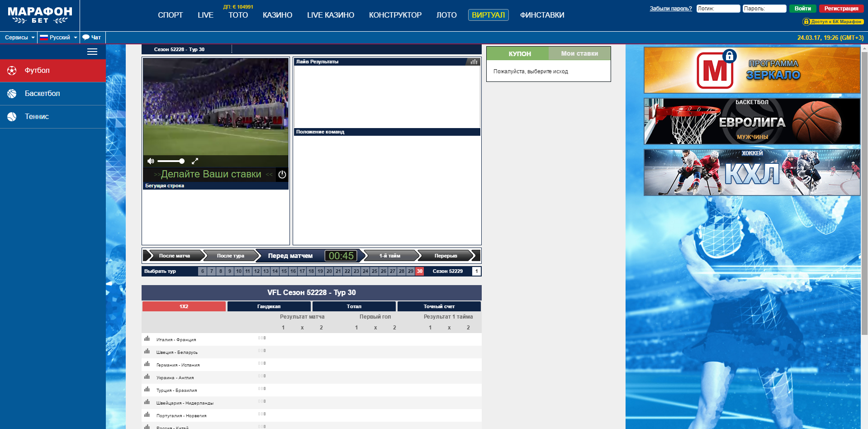Open the ТОТО section
This screenshot has width=868, height=429.
pos(238,15)
